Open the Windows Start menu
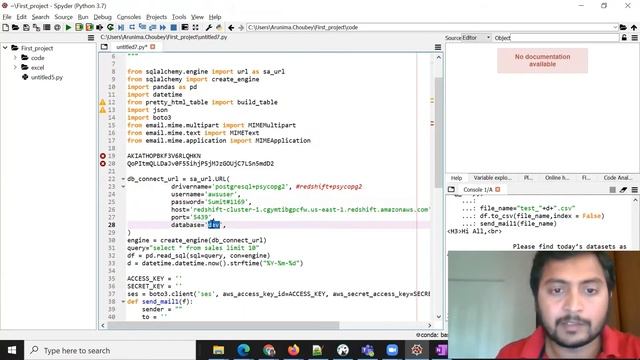This screenshot has height=360, width=640. point(12,350)
